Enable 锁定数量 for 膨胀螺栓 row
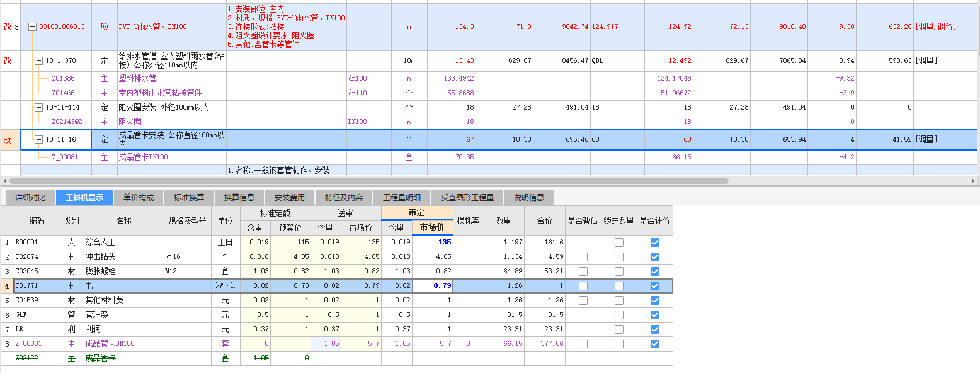This screenshot has width=980, height=373. pyautogui.click(x=619, y=272)
